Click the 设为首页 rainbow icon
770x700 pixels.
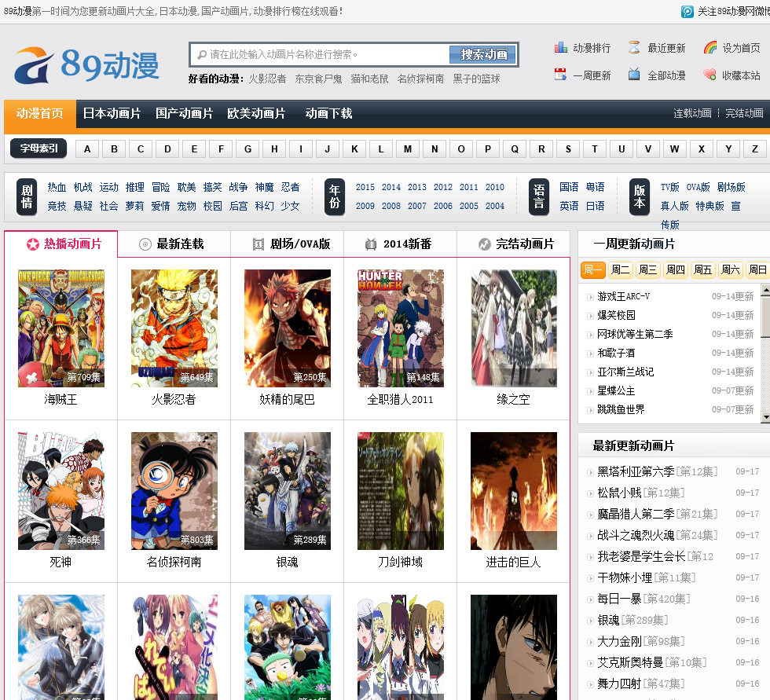(710, 47)
